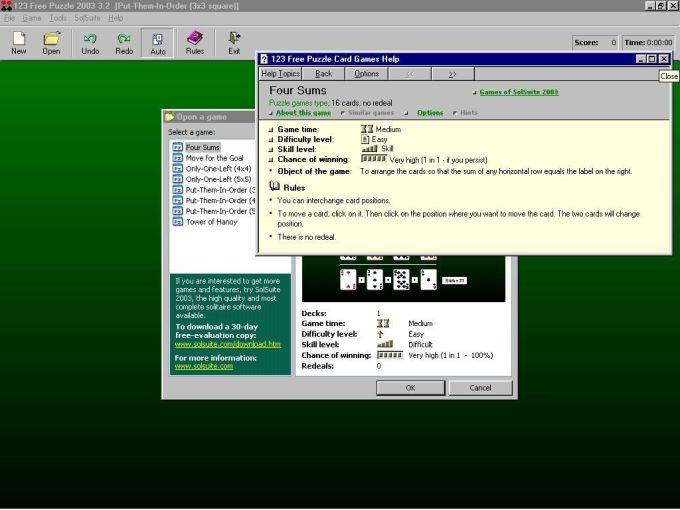Choose Only-One-Left (4x4) game
The height and width of the screenshot is (510, 680).
tap(218, 169)
